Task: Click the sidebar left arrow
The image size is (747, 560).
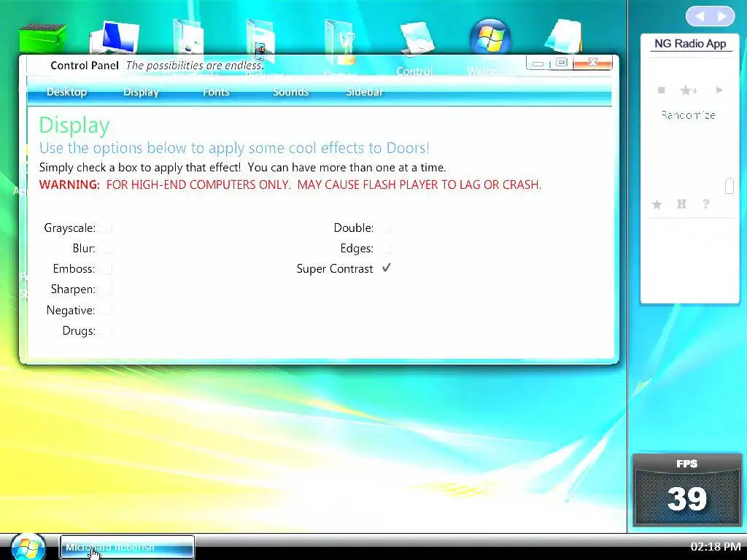Action: click(700, 17)
